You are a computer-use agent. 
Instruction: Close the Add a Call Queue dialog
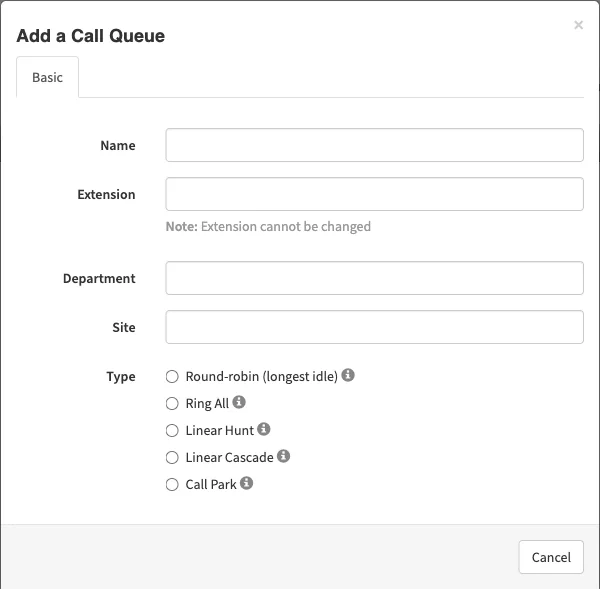(578, 25)
